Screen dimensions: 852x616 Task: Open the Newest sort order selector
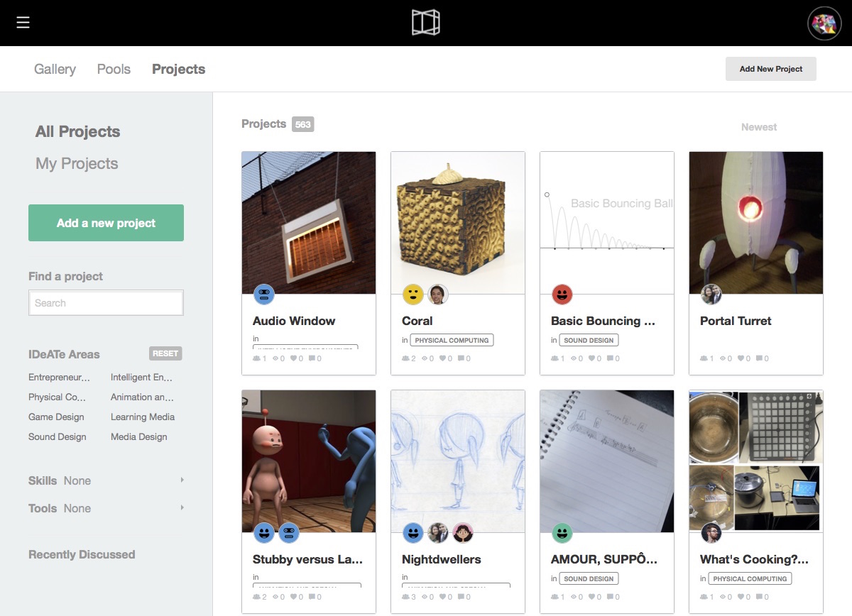[x=758, y=126]
